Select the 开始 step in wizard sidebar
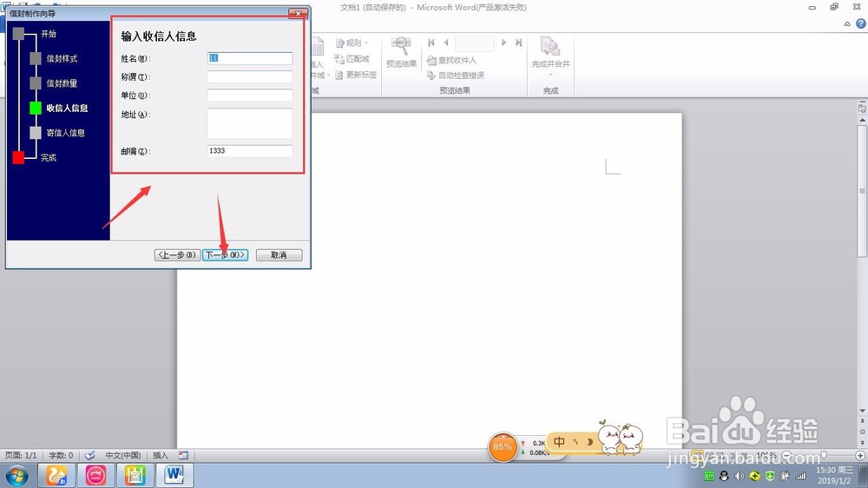Screen dimensions: 868x488 48,34
